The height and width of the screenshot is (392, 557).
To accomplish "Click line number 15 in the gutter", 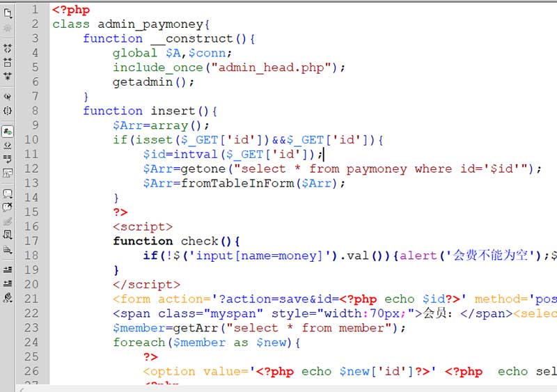I will (x=31, y=212).
